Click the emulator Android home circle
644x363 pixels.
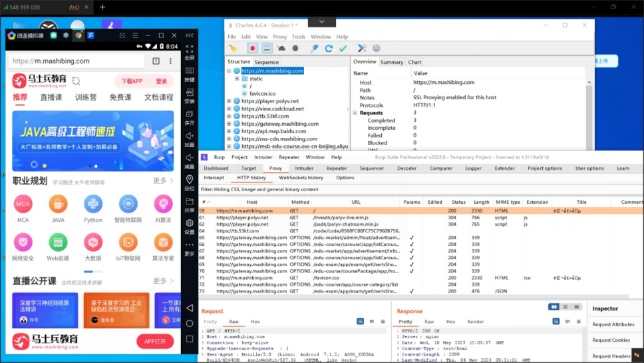click(190, 324)
